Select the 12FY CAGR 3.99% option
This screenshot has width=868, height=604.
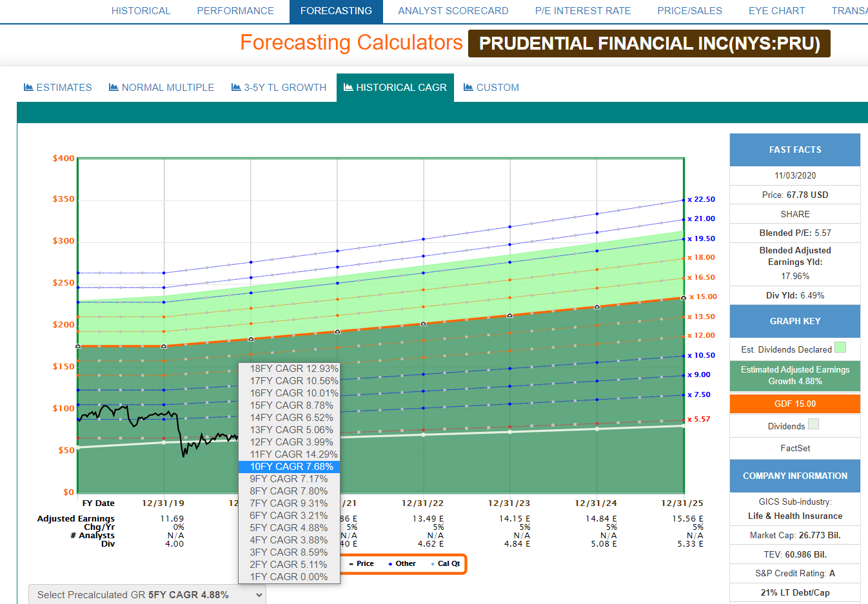tap(290, 442)
